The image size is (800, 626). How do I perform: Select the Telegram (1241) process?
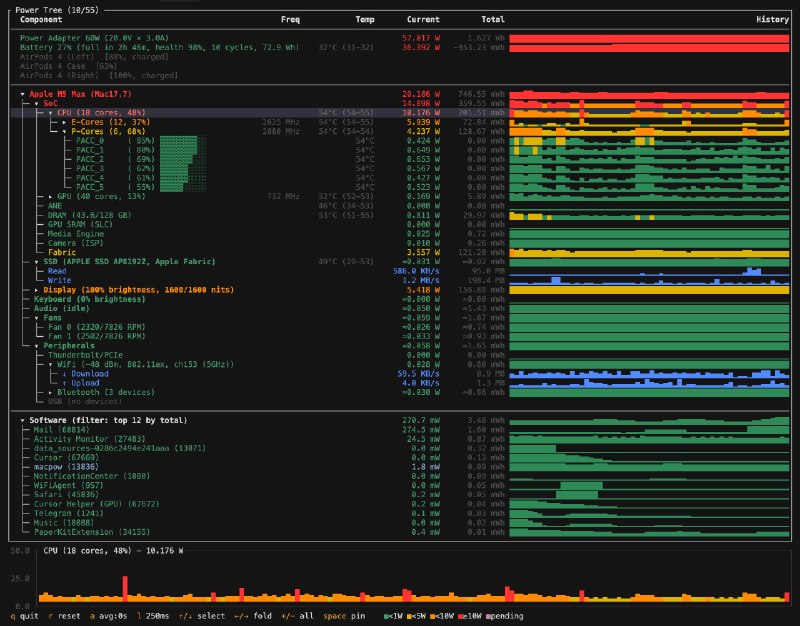[x=400, y=514]
